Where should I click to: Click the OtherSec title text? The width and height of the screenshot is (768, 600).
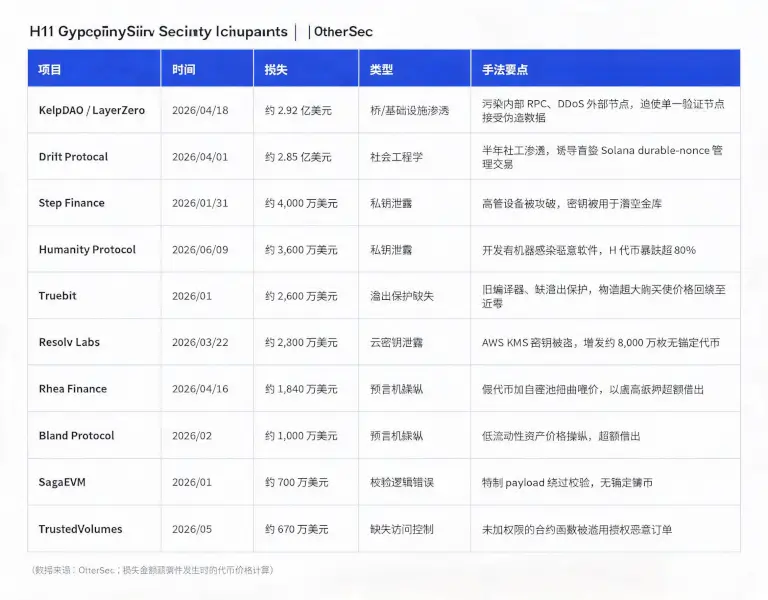coord(343,32)
